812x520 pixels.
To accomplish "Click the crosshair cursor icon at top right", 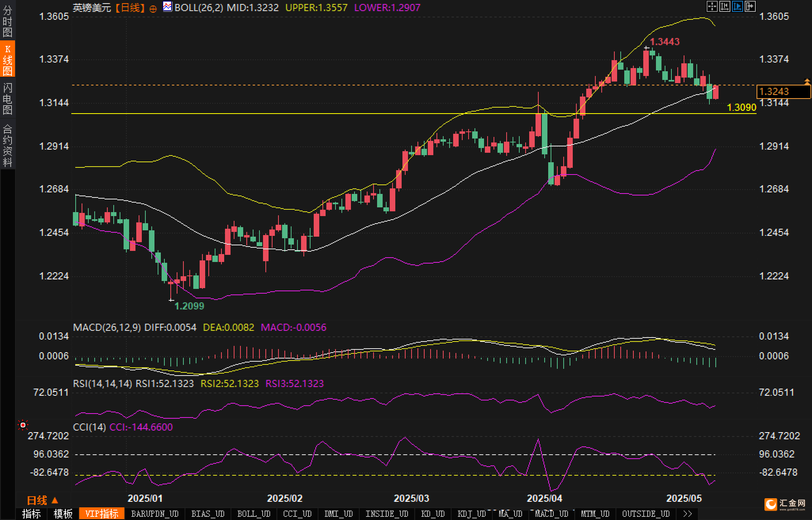I will tap(712, 6).
